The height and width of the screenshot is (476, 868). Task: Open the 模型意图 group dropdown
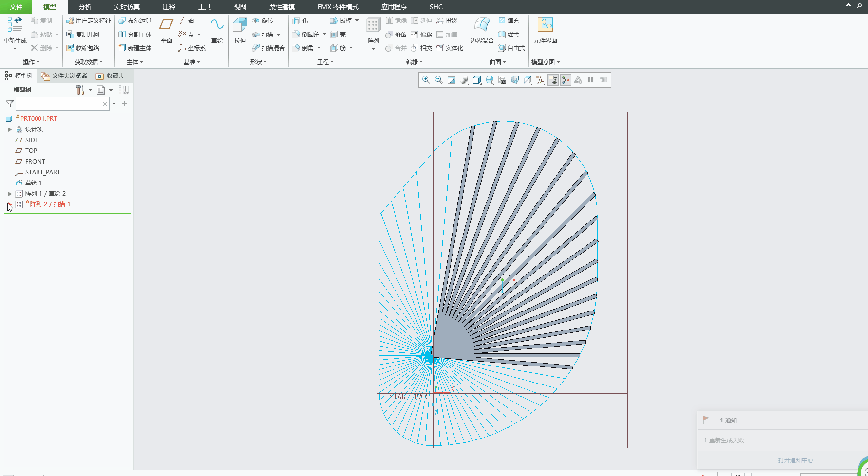[545, 62]
